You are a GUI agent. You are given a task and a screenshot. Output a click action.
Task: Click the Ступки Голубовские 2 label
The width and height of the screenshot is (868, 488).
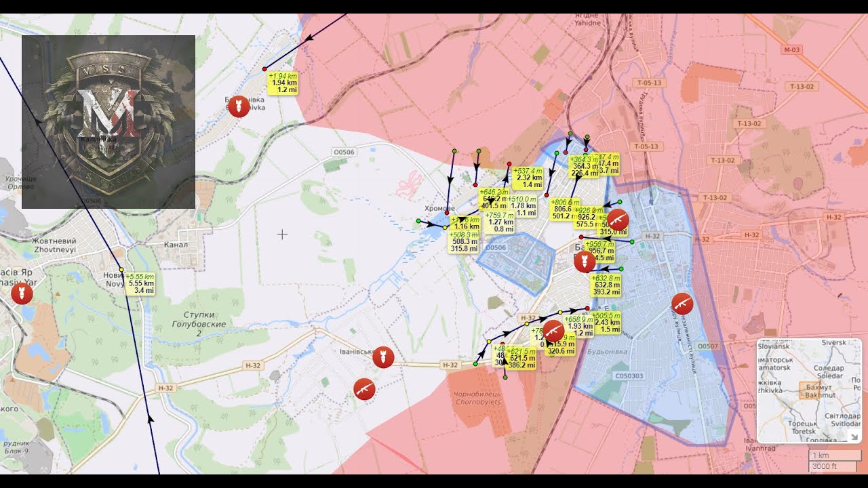click(199, 324)
